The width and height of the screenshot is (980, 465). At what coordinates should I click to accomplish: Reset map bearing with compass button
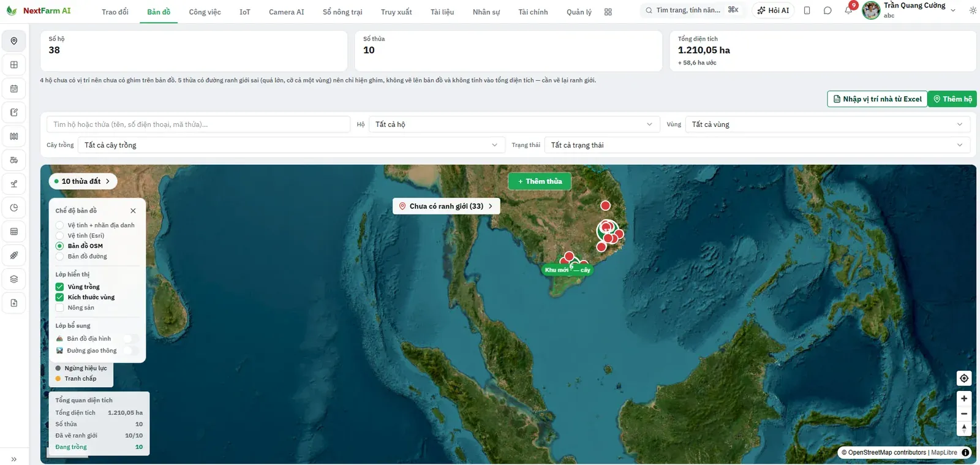pyautogui.click(x=964, y=429)
